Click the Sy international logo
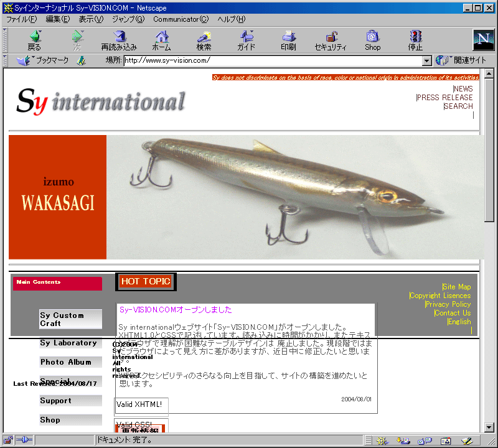This screenshot has width=498, height=448. point(101,101)
